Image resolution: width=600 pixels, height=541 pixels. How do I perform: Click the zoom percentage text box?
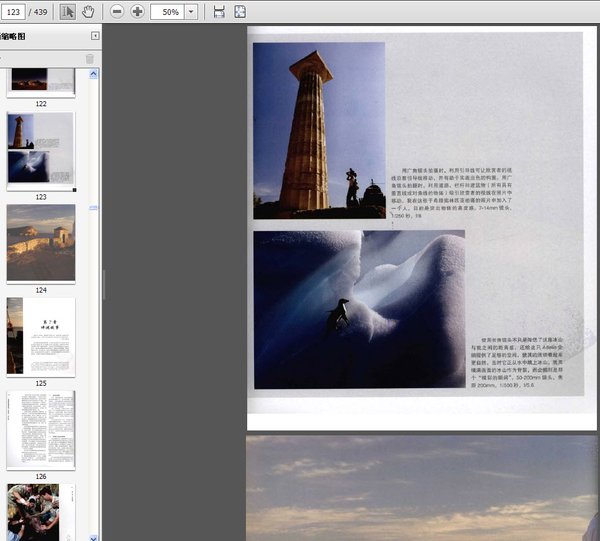(x=169, y=11)
